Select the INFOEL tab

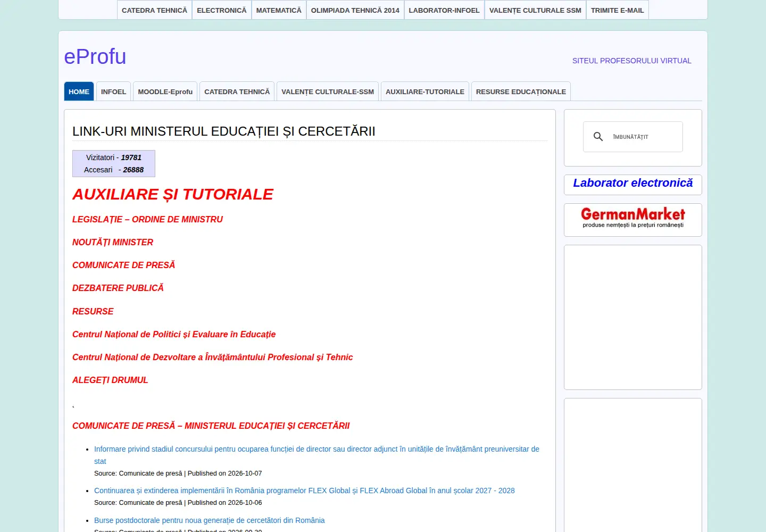pyautogui.click(x=113, y=92)
